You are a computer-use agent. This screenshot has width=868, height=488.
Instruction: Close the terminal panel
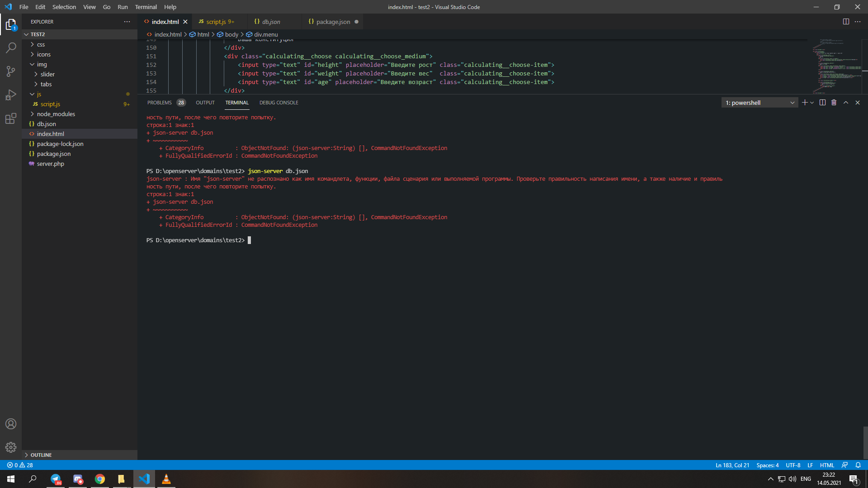click(x=858, y=103)
